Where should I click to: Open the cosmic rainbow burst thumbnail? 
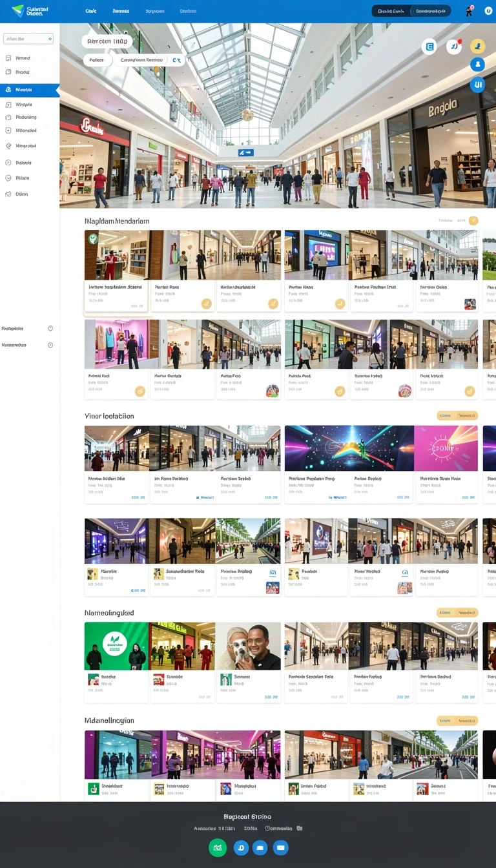click(x=349, y=448)
